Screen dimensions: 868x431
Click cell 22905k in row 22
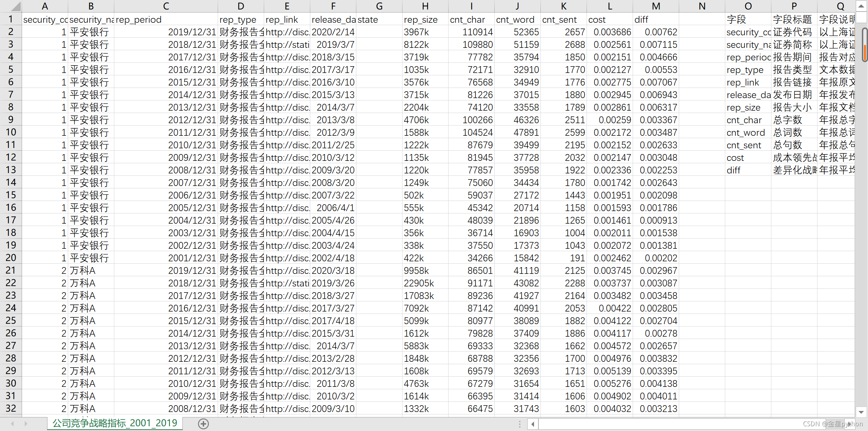425,283
